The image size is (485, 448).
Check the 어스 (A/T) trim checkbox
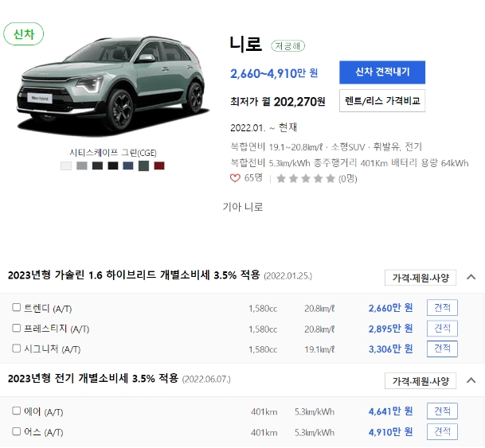click(16, 431)
